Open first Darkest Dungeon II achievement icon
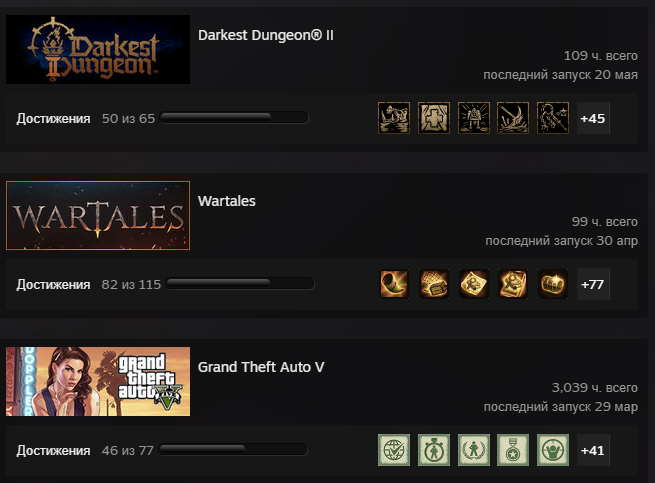 pos(394,118)
